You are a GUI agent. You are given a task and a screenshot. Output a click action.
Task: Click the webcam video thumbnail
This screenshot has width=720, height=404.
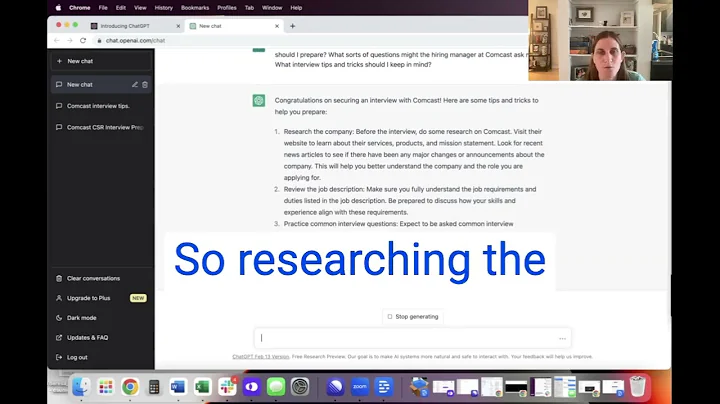pos(601,40)
